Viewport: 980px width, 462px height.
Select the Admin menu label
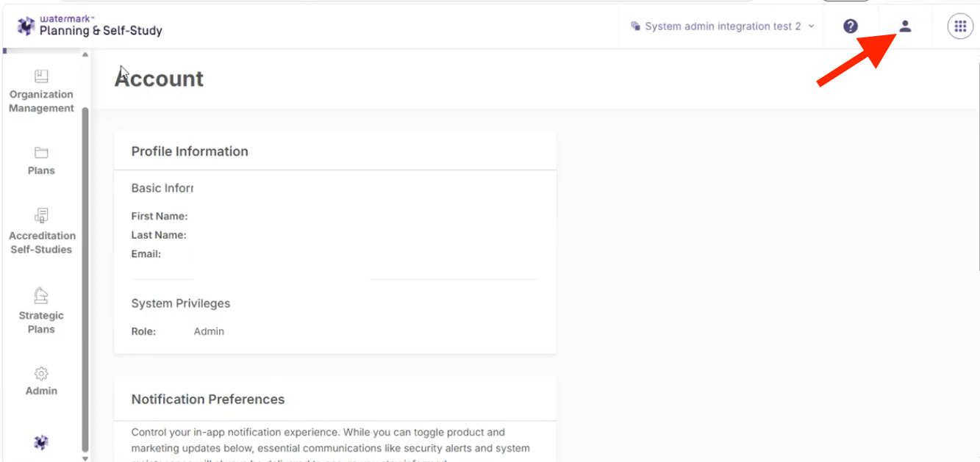(41, 391)
